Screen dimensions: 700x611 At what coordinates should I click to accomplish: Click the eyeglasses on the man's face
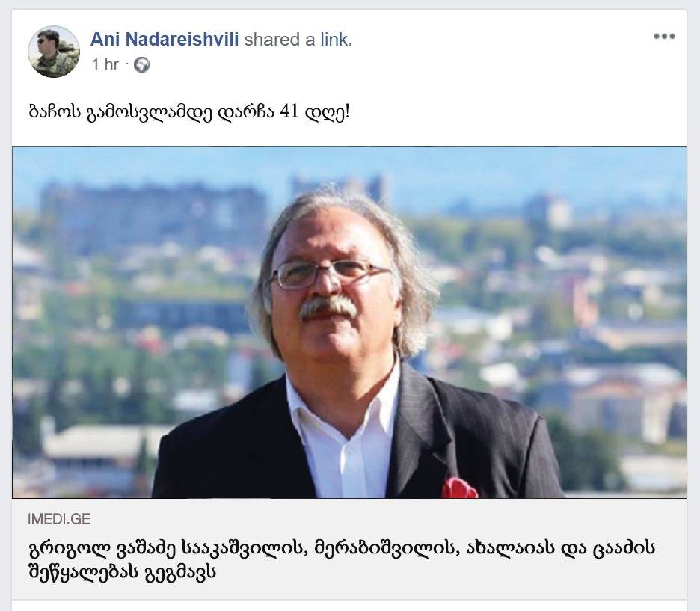click(330, 273)
